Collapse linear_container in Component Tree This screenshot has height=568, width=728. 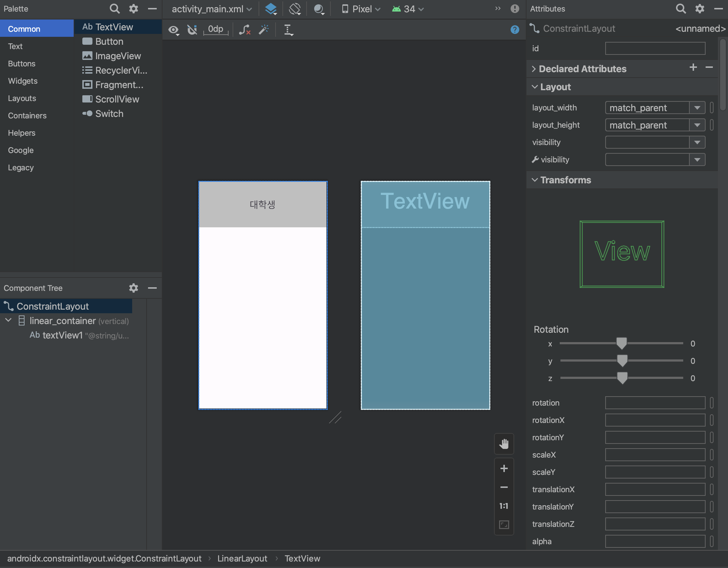9,320
